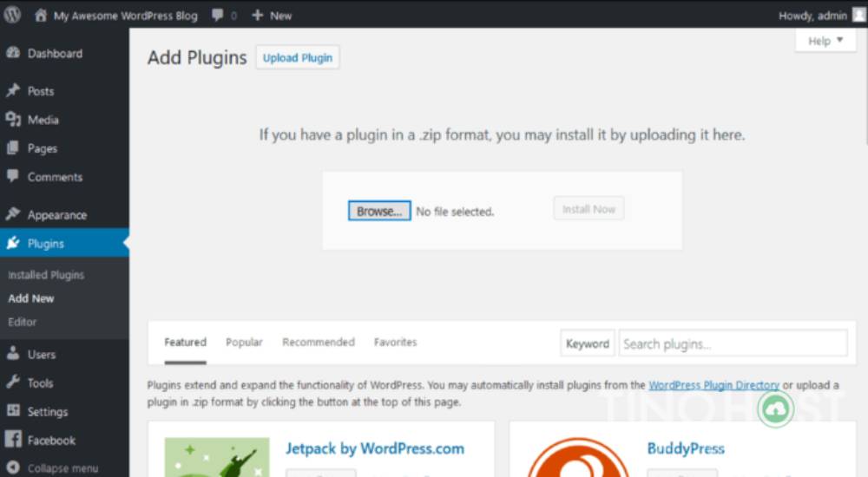The width and height of the screenshot is (868, 477).
Task: Open Installed Plugins submenu
Action: pos(46,275)
